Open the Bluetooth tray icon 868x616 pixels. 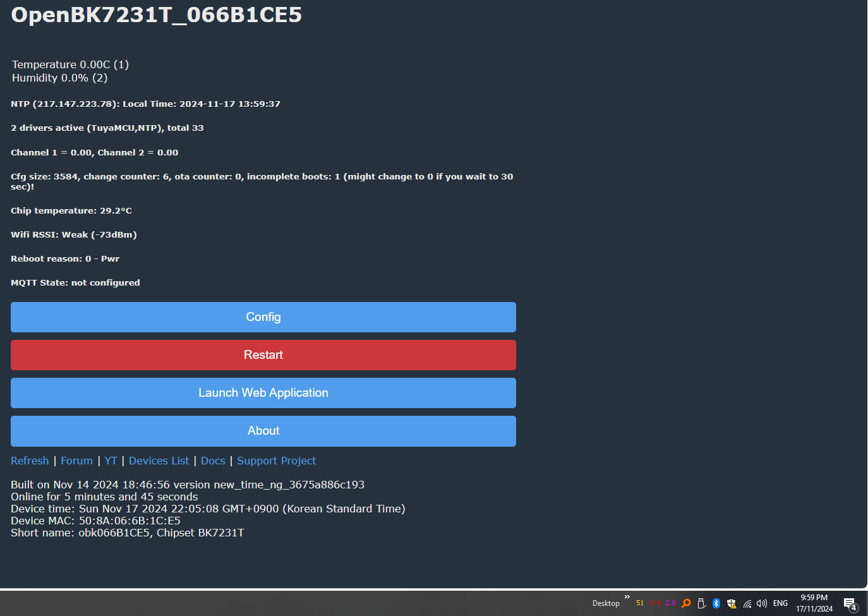point(716,603)
